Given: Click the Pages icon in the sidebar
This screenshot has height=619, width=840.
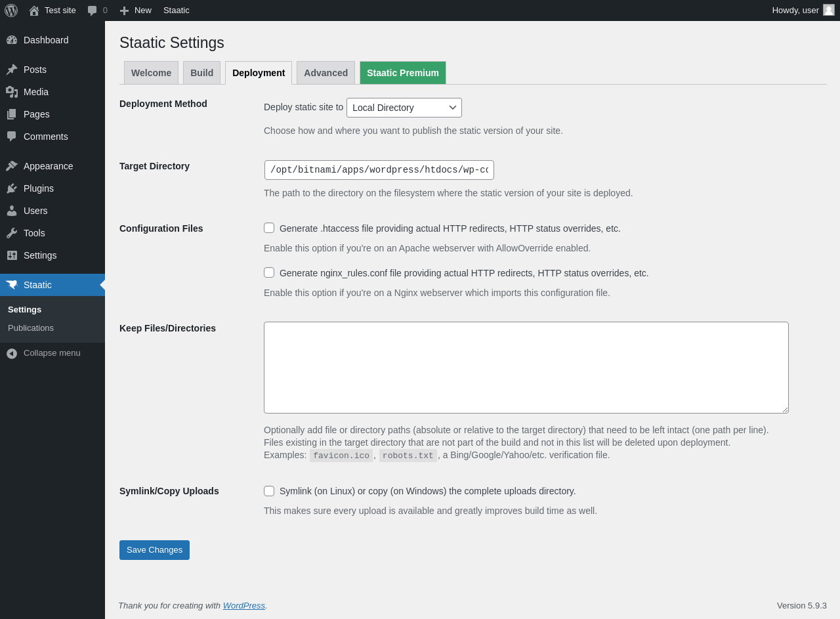Looking at the screenshot, I should [12, 114].
